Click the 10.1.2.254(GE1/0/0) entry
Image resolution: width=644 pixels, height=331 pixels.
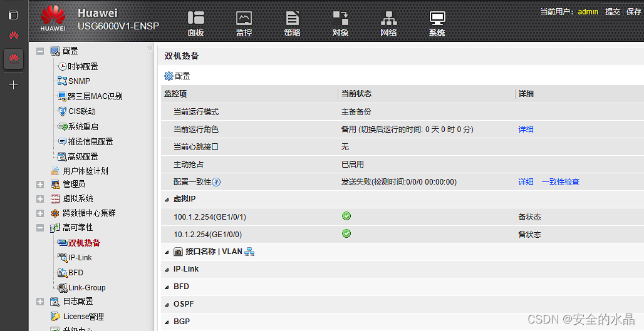tap(208, 234)
